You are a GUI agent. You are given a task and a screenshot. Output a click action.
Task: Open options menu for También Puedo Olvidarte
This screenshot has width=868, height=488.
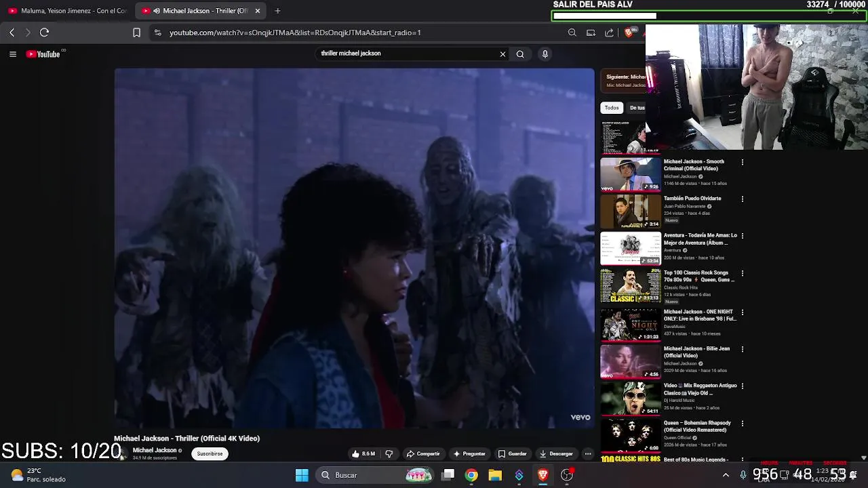[743, 199]
